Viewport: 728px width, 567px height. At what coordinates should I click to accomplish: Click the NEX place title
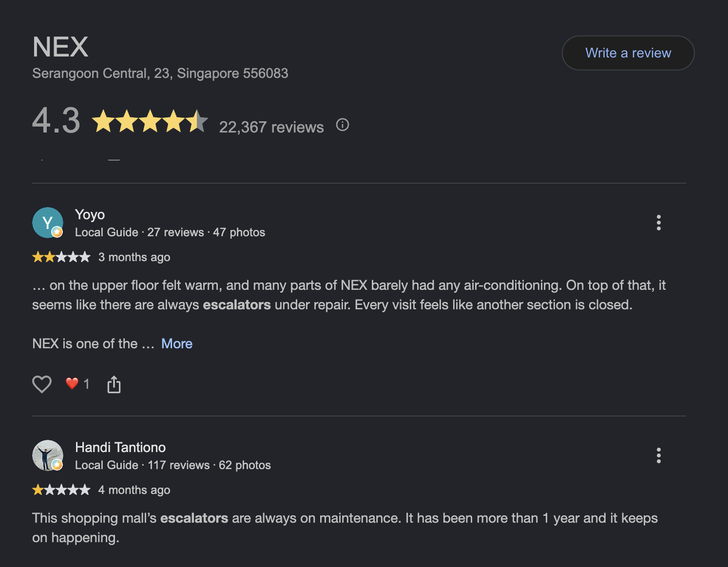click(60, 47)
